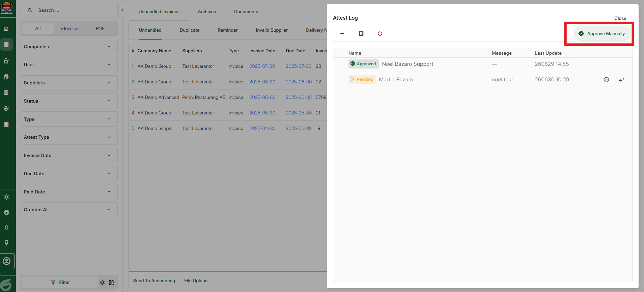Click the pin icon in the sidebar
The height and width of the screenshot is (292, 644).
point(6,243)
